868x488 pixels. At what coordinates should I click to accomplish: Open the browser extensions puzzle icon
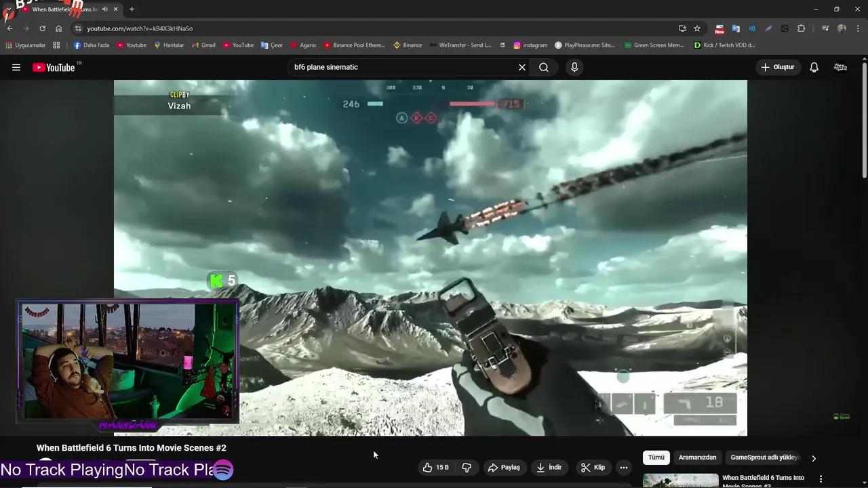[802, 28]
